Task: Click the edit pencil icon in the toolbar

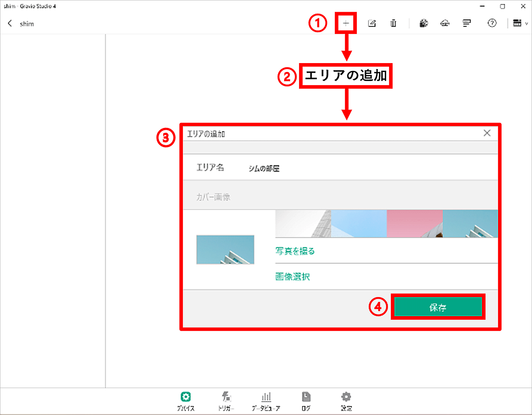Action: (x=372, y=23)
